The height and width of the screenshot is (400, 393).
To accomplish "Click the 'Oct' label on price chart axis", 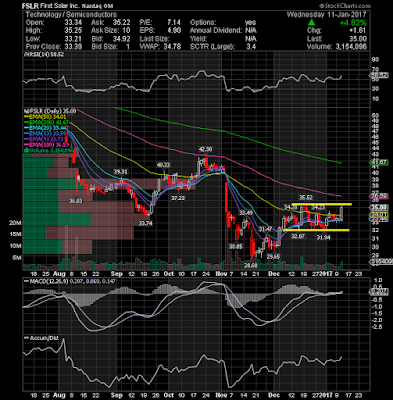I will (169, 274).
